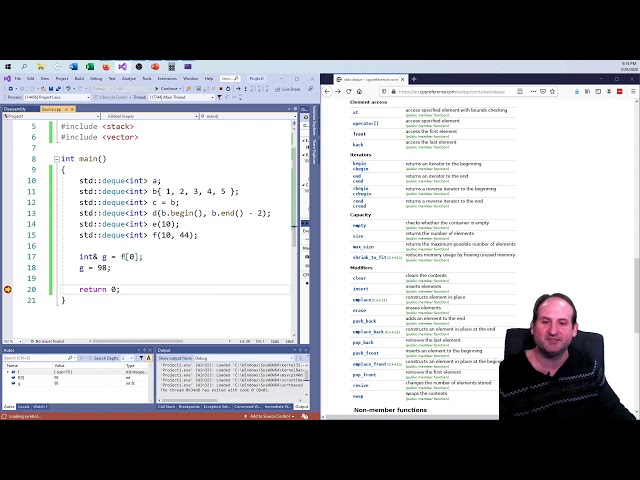This screenshot has height=480, width=640.
Task: Click the Continue debug button
Action: click(x=168, y=89)
